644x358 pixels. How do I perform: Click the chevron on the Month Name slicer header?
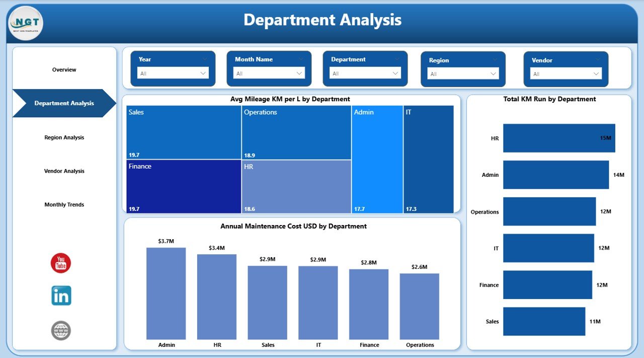click(x=301, y=59)
